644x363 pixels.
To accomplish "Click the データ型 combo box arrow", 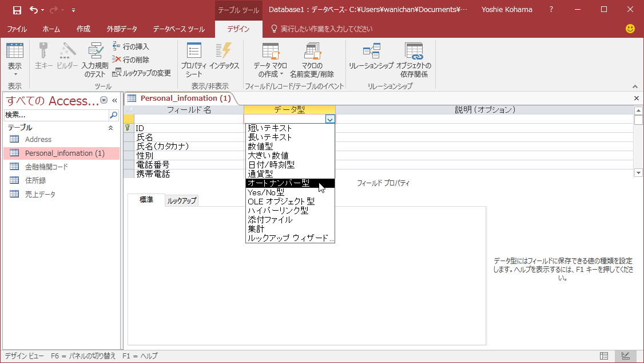I will (330, 119).
